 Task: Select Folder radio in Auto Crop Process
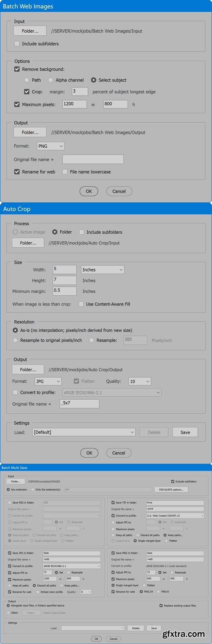point(55,232)
